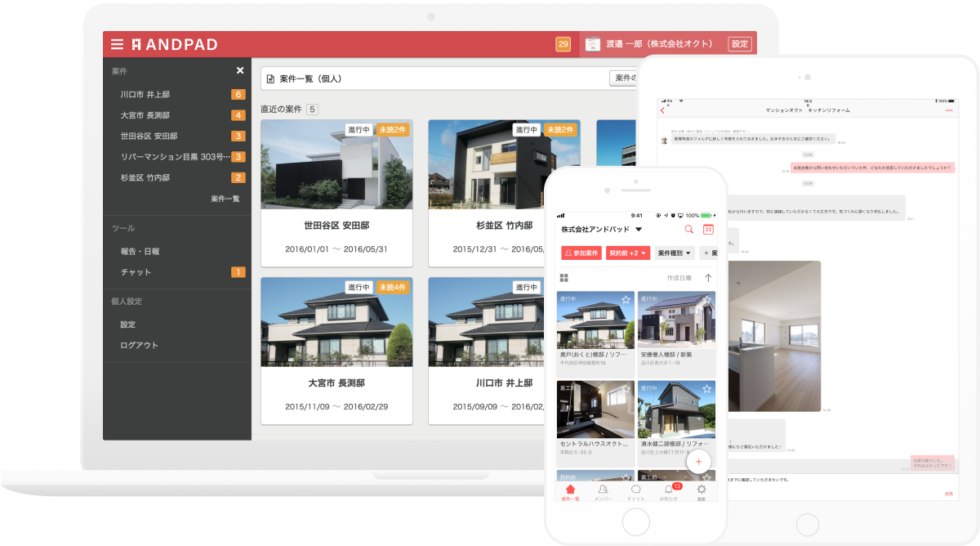The image size is (980, 546).
Task: Switch to grid view icon on phone
Action: coord(563,278)
